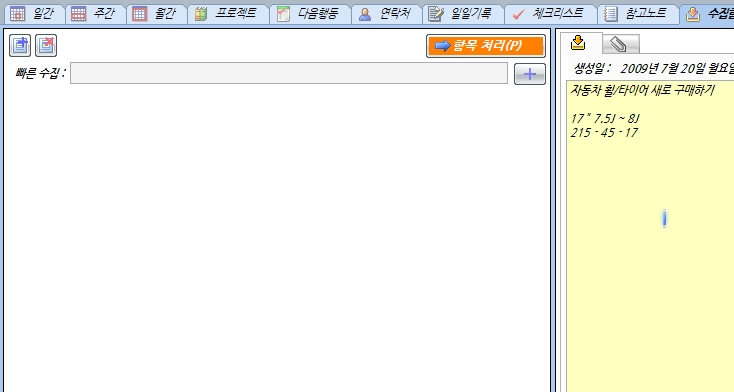Viewport: 734px width, 392px height.
Task: Select the inbox details tab icon
Action: coord(579,43)
